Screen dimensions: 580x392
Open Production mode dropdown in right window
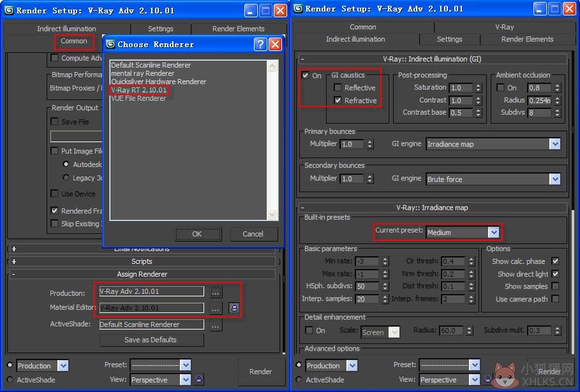(331, 366)
